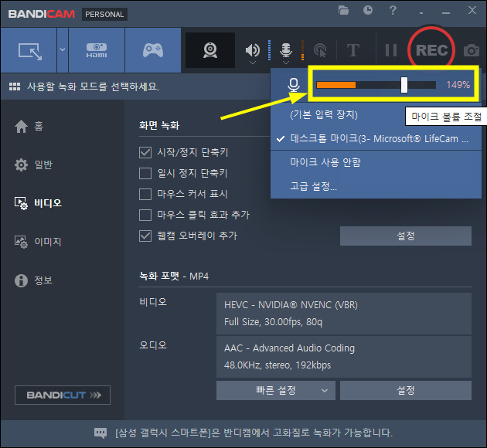Start recording with the REC button
This screenshot has width=487, height=448.
pos(431,50)
